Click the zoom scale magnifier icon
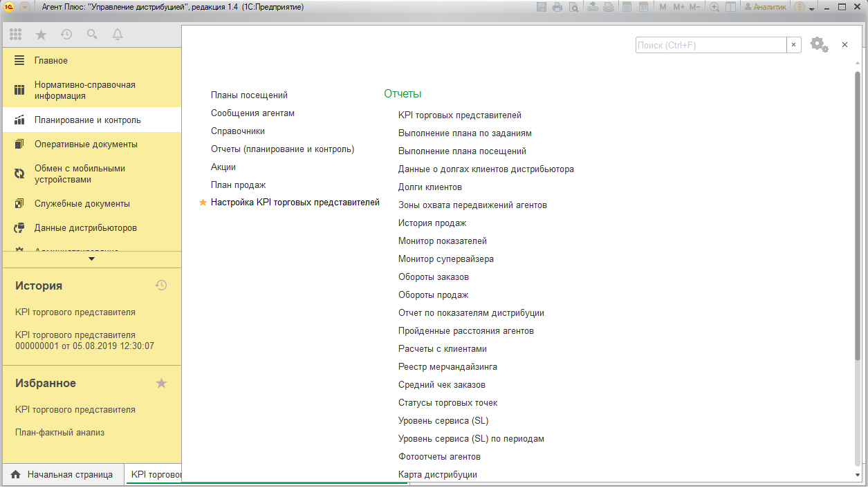This screenshot has height=488, width=868. [714, 7]
